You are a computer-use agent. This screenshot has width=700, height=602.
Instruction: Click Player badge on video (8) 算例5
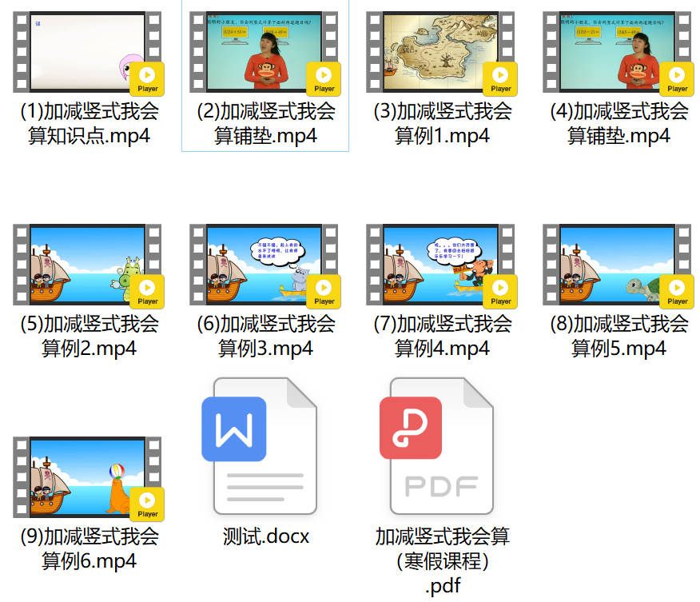[677, 291]
